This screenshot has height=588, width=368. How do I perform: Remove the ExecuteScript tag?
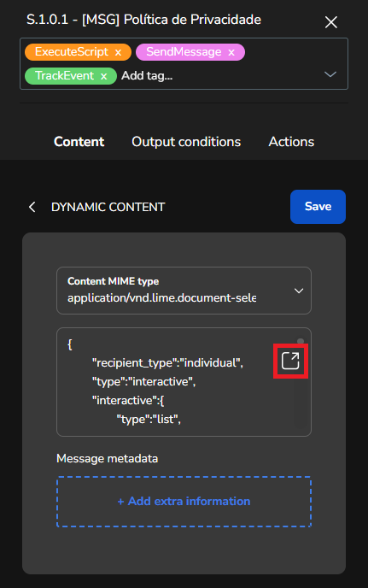point(118,52)
